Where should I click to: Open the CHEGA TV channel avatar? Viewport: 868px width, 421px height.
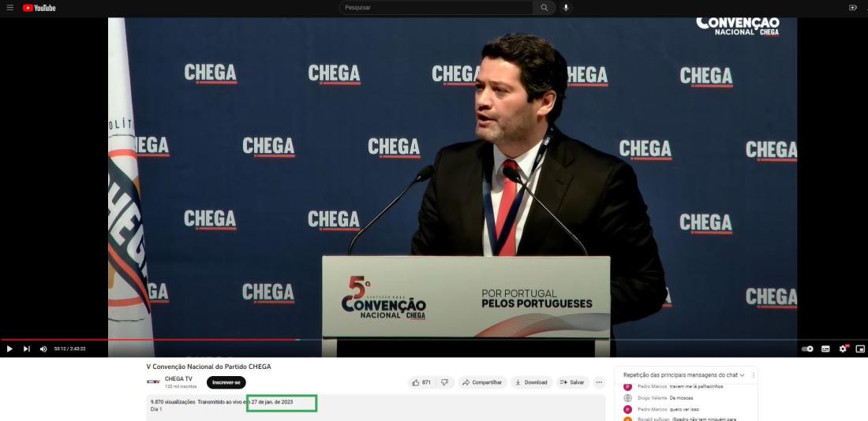153,382
